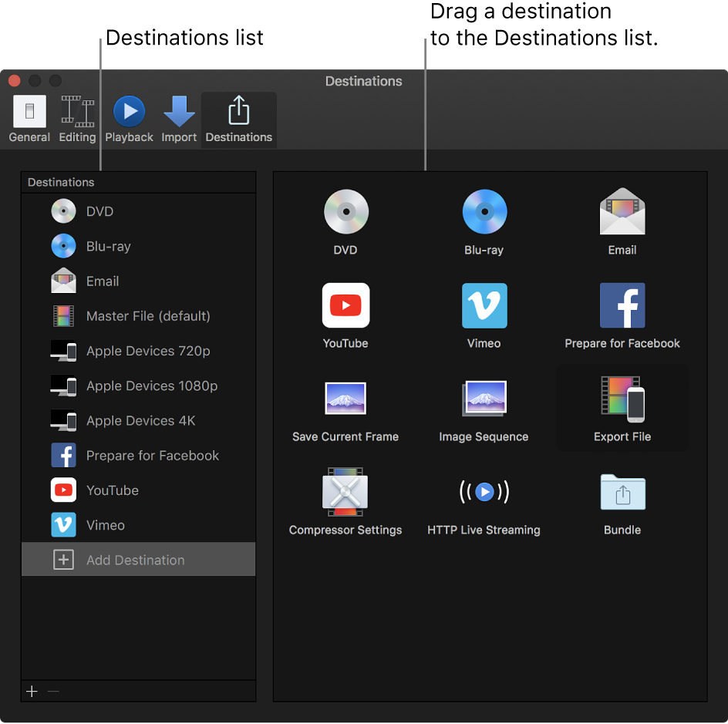This screenshot has height=724, width=728.
Task: Click the DVD icon in the destinations grid
Action: (x=345, y=212)
